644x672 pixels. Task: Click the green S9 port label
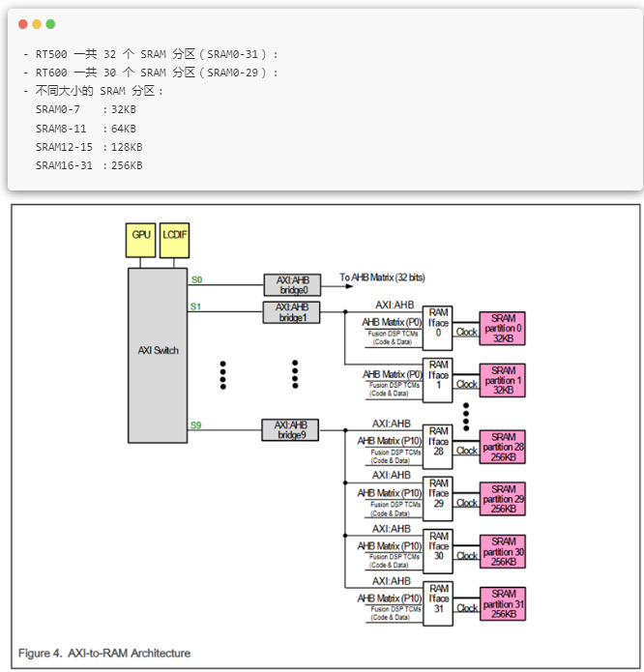coord(196,425)
